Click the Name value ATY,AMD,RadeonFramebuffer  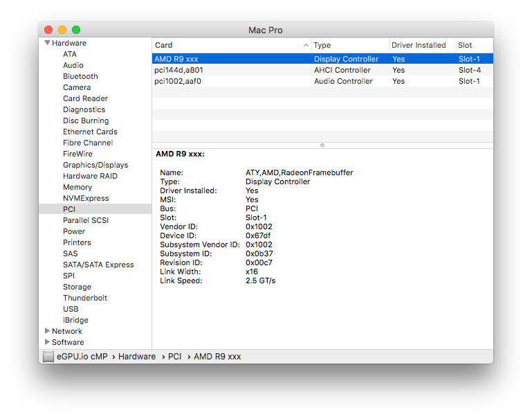point(300,172)
